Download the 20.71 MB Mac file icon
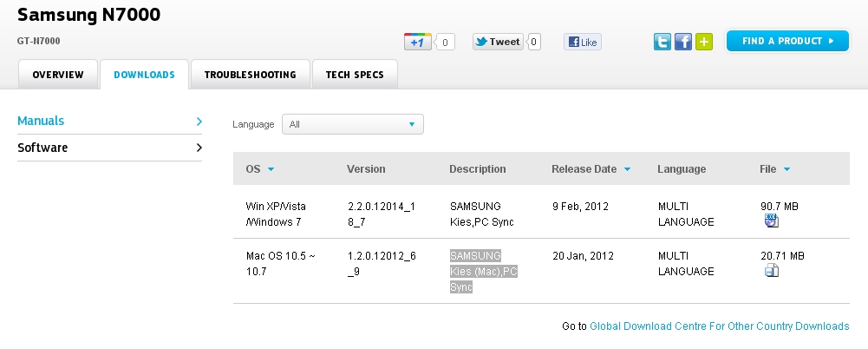Screen dimensions: 868x349 (772, 270)
